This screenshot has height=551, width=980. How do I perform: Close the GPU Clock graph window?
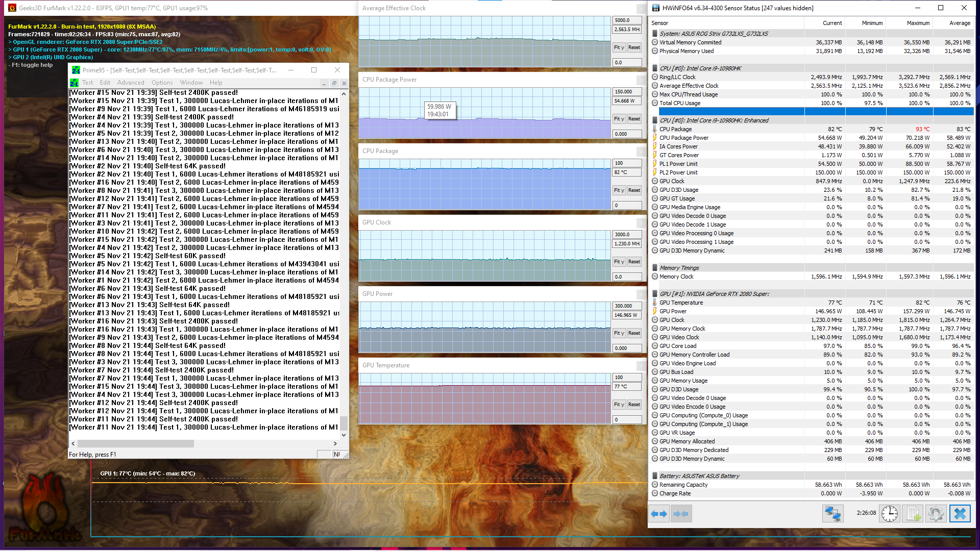(642, 222)
